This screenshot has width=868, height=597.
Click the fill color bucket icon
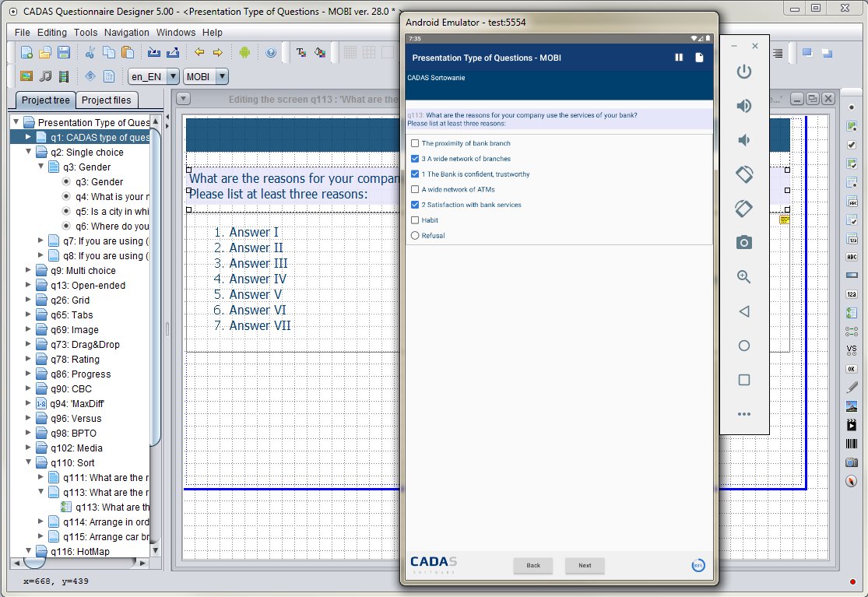(320, 53)
